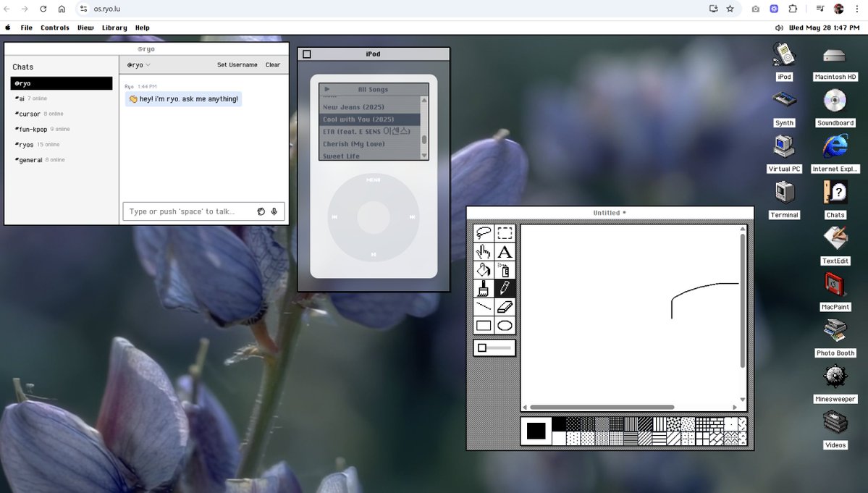Click Set Username in the chat header
The height and width of the screenshot is (493, 868).
(237, 64)
